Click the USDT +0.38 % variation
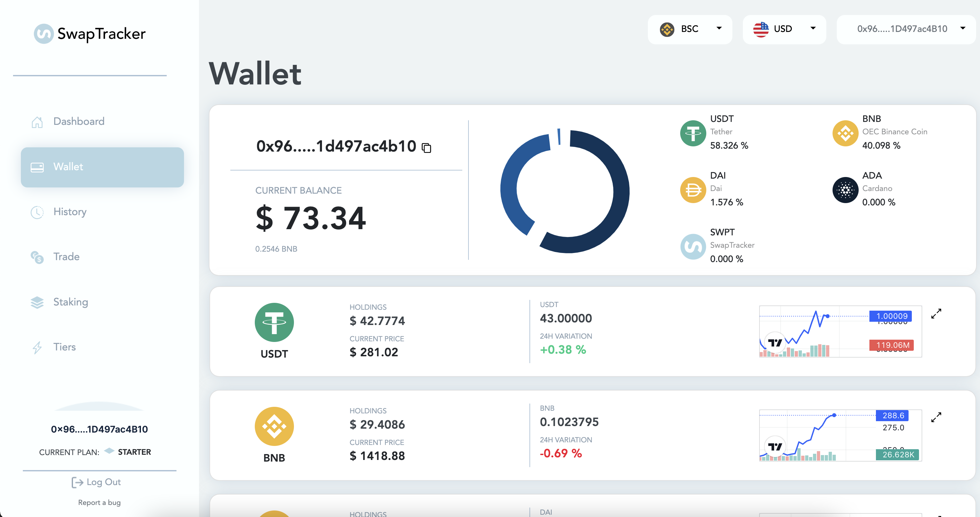The height and width of the screenshot is (517, 980). coord(563,350)
